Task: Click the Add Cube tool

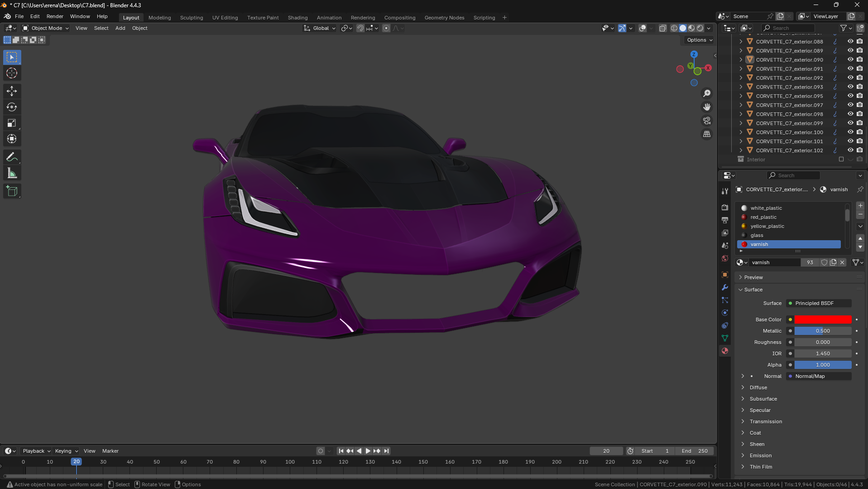Action: (x=12, y=191)
